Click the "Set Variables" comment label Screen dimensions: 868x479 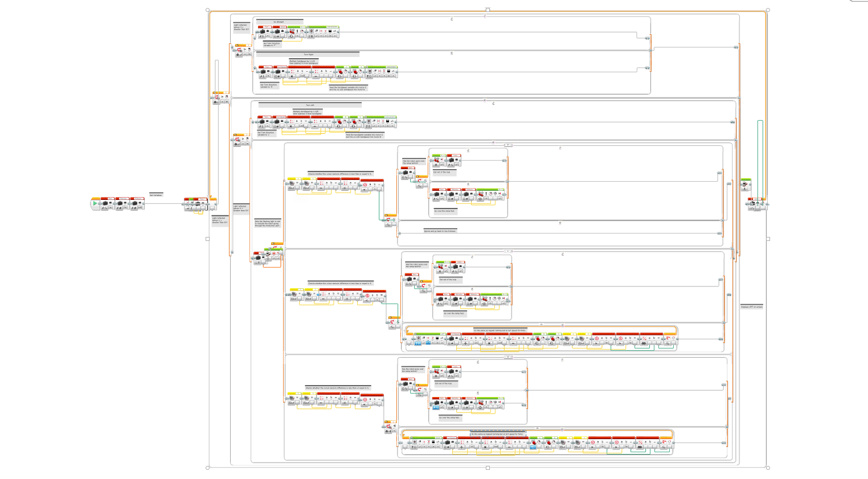156,195
